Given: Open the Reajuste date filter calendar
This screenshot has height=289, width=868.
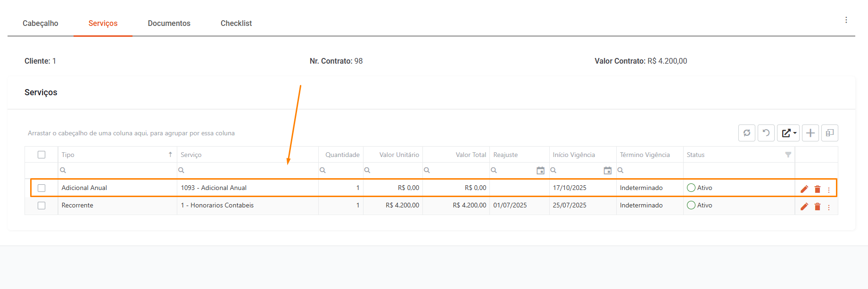Looking at the screenshot, I should click(x=540, y=170).
